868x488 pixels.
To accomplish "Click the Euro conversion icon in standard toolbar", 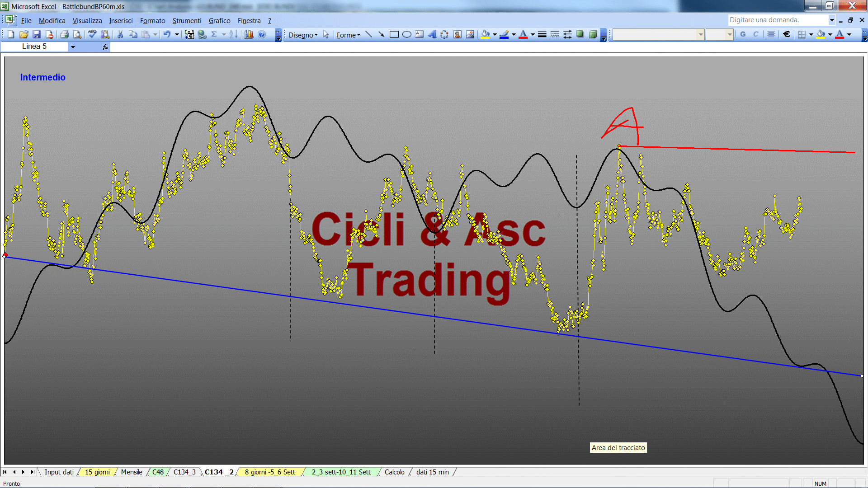I will point(189,34).
